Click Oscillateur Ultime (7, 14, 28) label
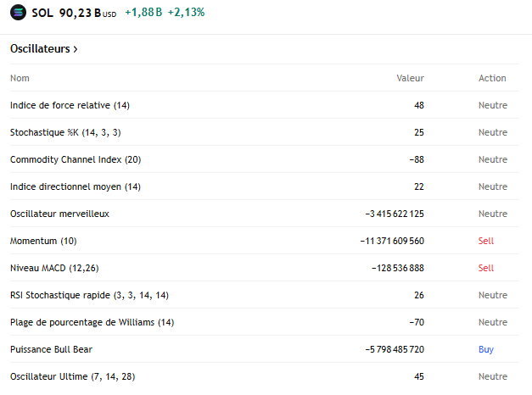This screenshot has width=532, height=395. point(73,376)
